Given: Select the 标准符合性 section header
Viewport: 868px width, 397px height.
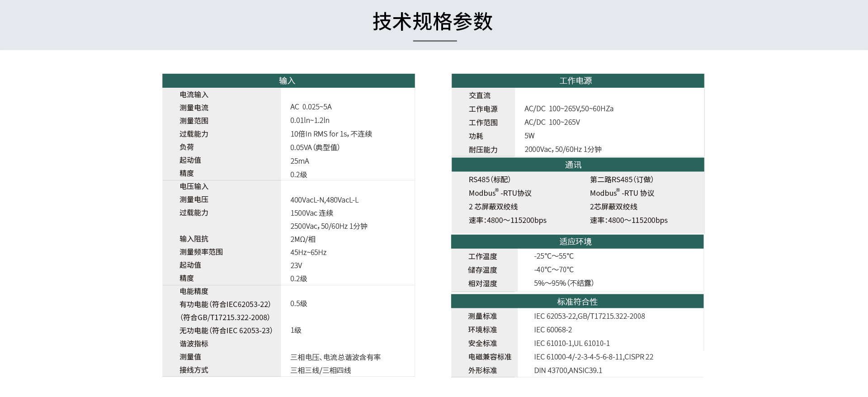Looking at the screenshot, I should [x=577, y=301].
